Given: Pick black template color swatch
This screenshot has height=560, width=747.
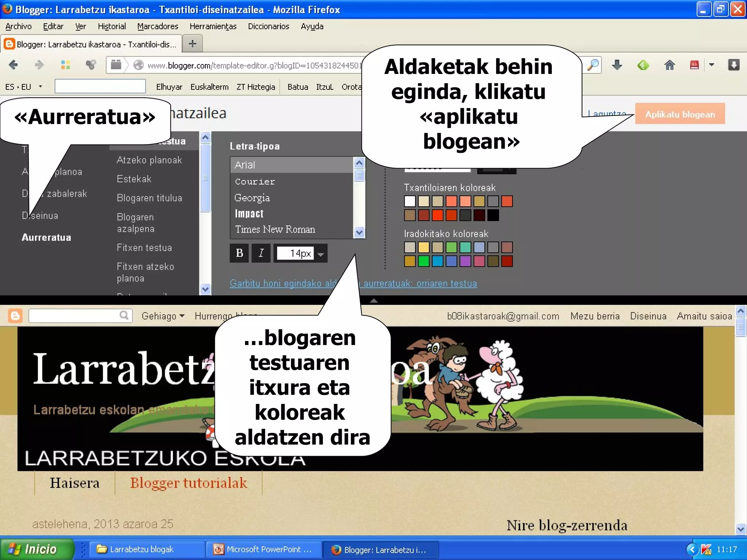Looking at the screenshot, I should [x=493, y=215].
